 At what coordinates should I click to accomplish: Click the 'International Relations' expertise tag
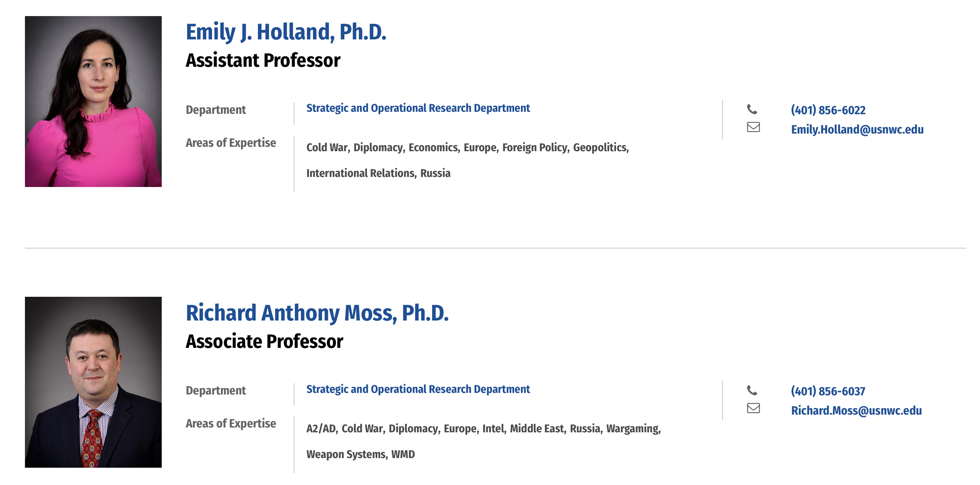click(360, 173)
